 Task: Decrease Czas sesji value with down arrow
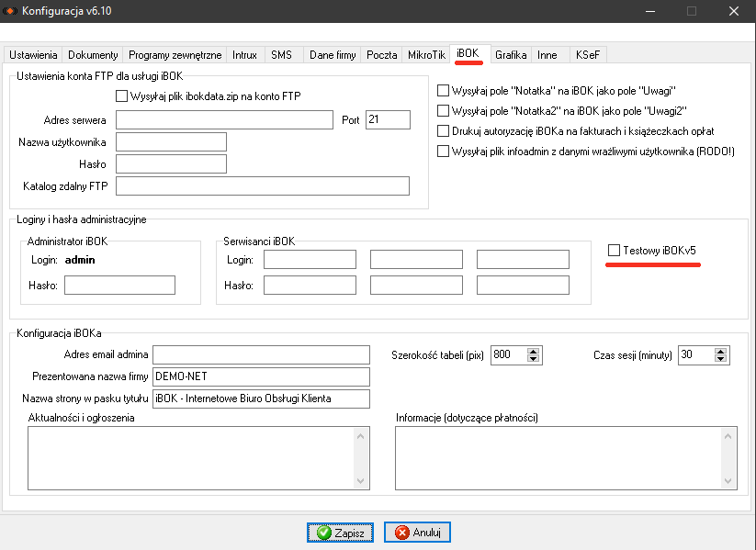[x=721, y=359]
